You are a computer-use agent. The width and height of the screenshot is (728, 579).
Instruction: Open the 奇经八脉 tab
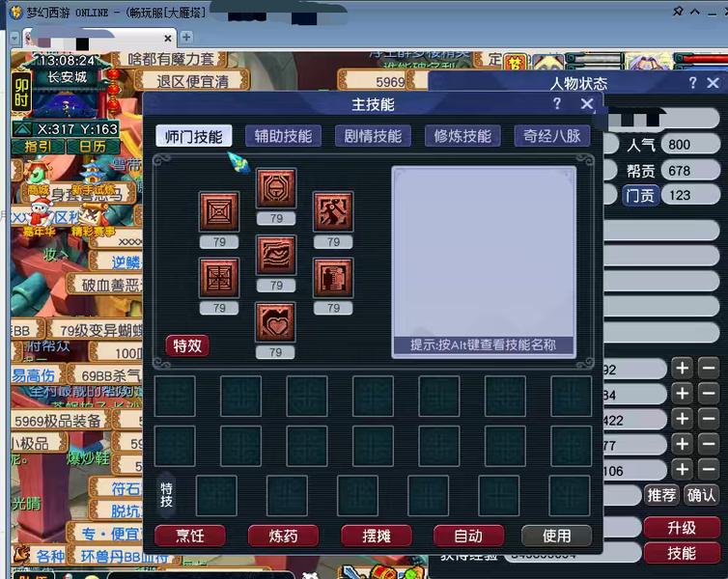click(552, 136)
